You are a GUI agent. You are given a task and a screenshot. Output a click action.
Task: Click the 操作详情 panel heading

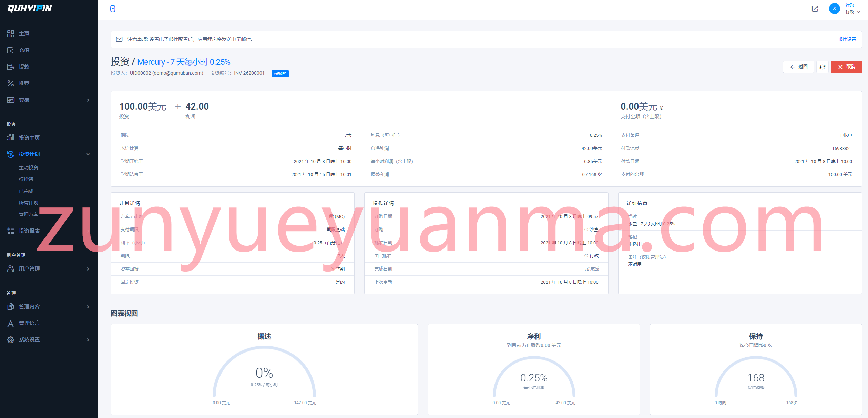pyautogui.click(x=383, y=203)
